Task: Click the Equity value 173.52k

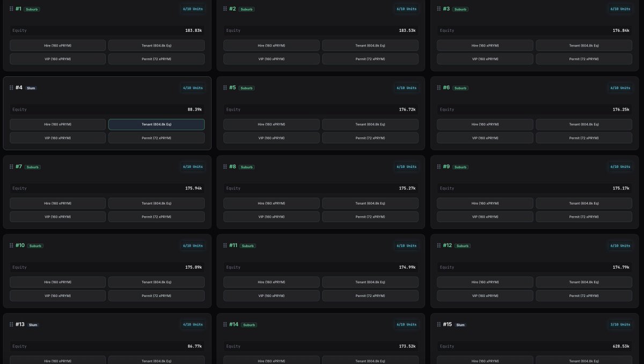Action: pyautogui.click(x=407, y=346)
